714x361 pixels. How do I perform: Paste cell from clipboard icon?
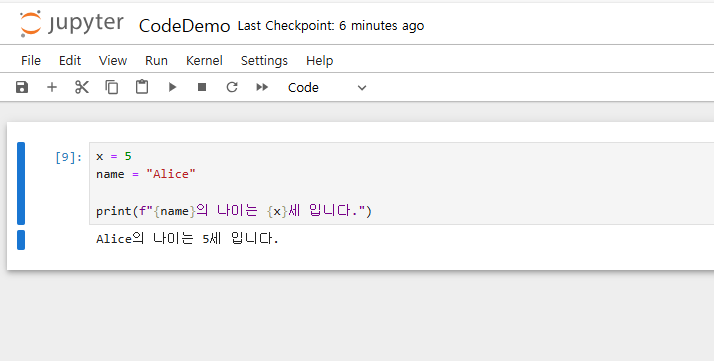(142, 87)
